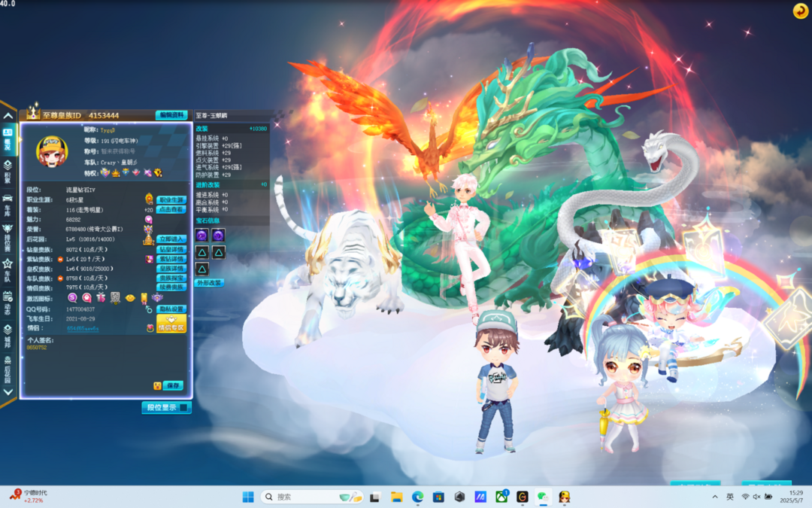Click the 职业生涯 career button
Viewport: 812px width, 508px height.
coord(171,199)
